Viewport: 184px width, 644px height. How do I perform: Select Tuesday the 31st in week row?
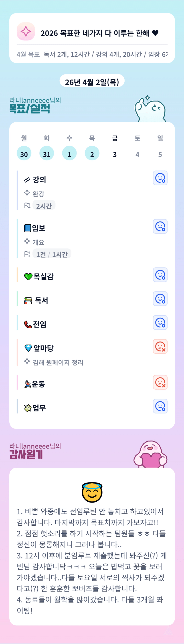click(x=47, y=153)
